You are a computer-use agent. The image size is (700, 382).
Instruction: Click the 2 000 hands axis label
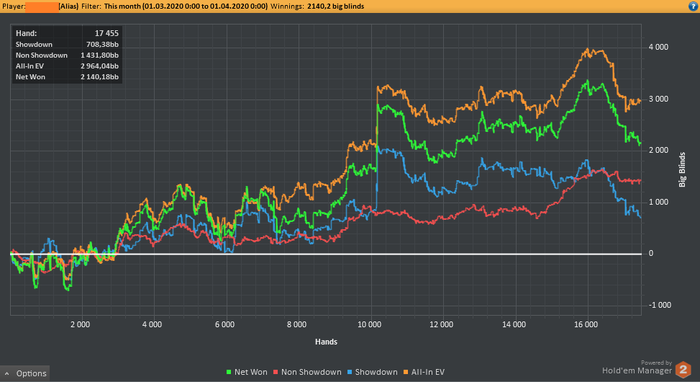(x=80, y=324)
